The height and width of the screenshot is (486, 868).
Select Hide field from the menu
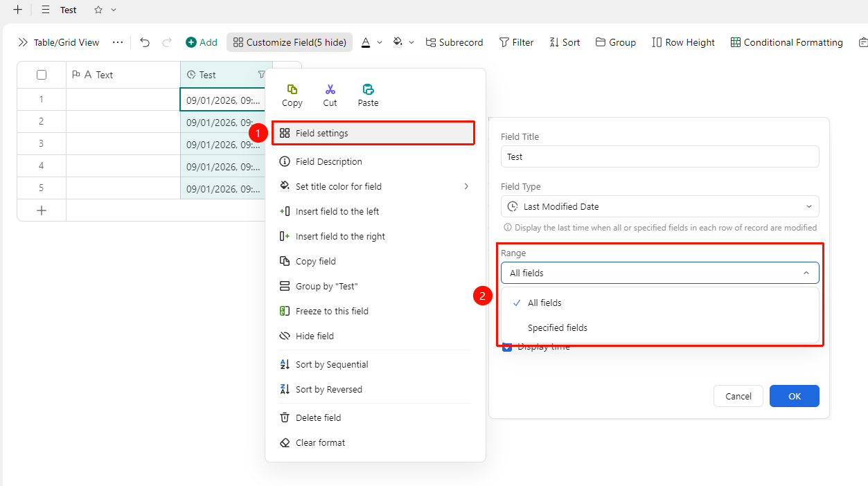click(x=375, y=336)
